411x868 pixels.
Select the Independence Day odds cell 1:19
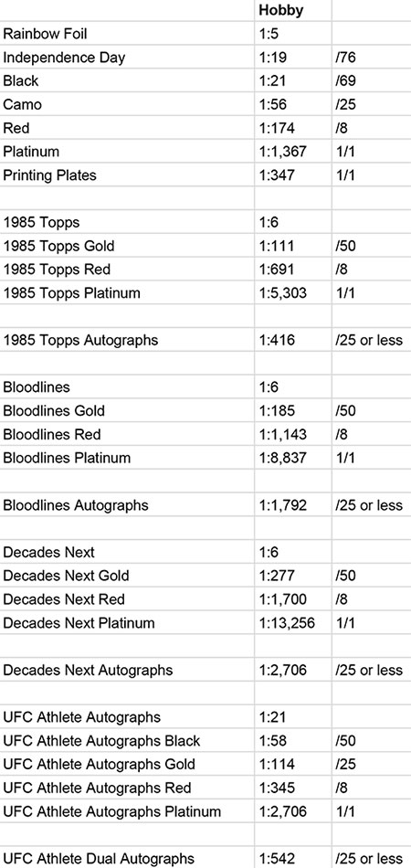coord(292,57)
